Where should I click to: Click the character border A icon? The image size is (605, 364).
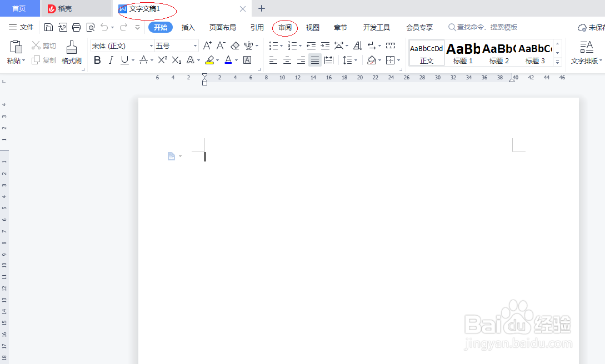247,60
